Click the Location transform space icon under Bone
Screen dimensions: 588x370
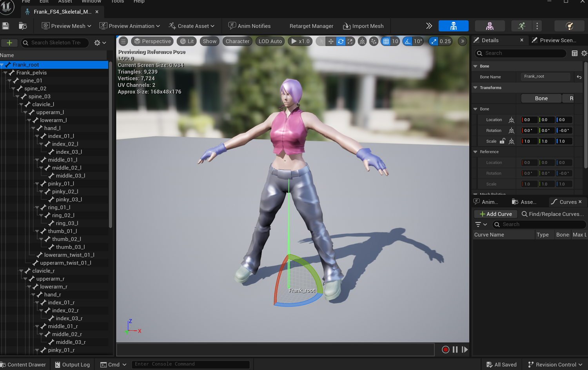tap(511, 120)
